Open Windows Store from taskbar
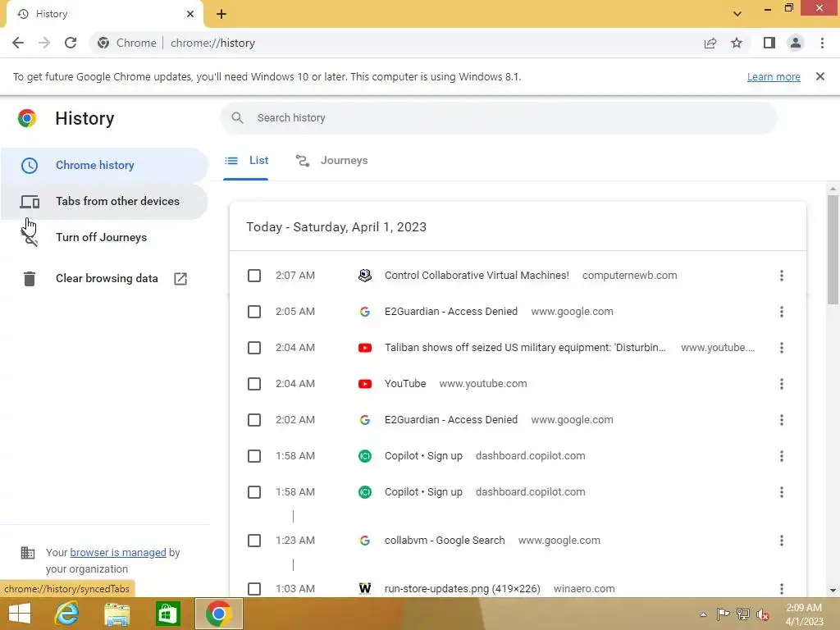This screenshot has width=840, height=630. (167, 614)
